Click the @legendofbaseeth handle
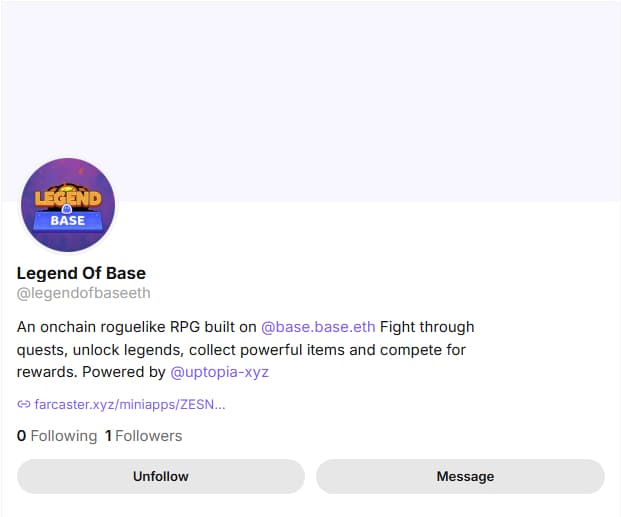 click(83, 293)
